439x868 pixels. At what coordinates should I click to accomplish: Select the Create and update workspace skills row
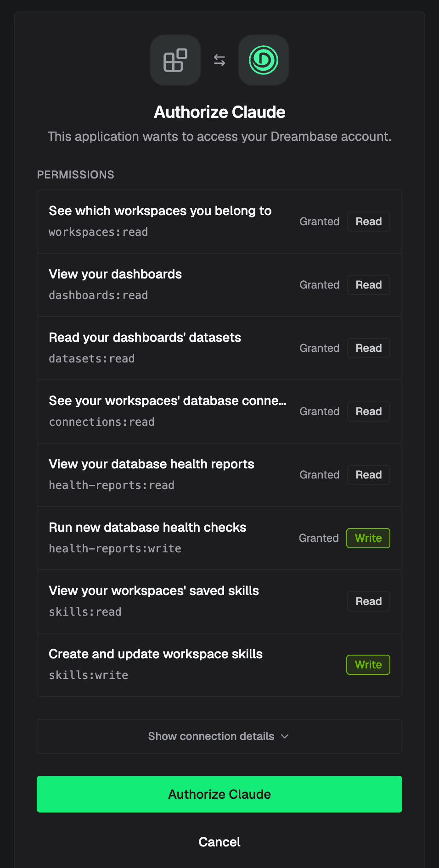(219, 665)
